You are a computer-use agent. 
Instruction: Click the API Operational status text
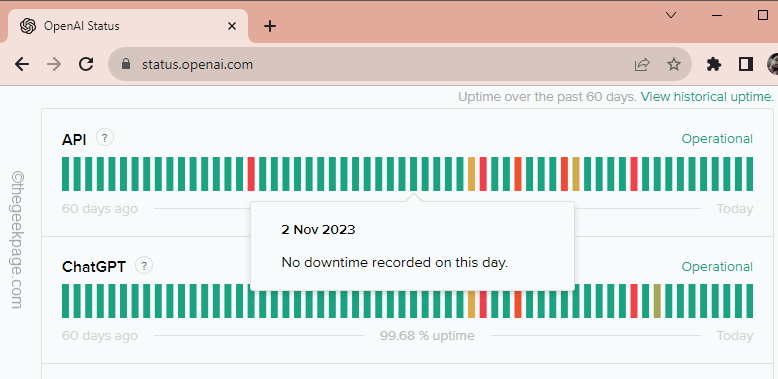717,139
